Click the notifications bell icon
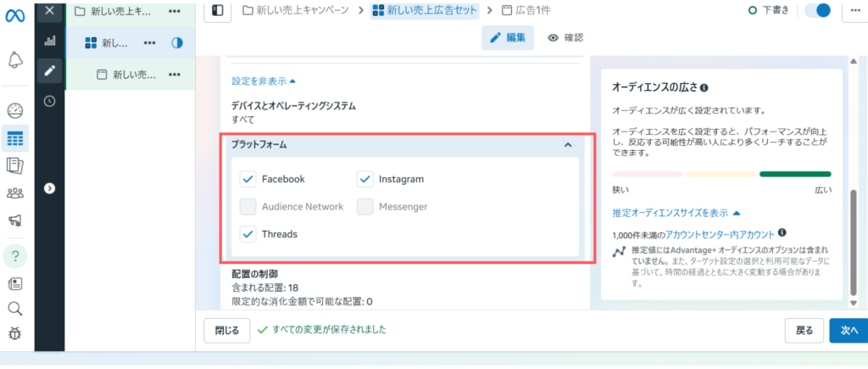 [15, 60]
